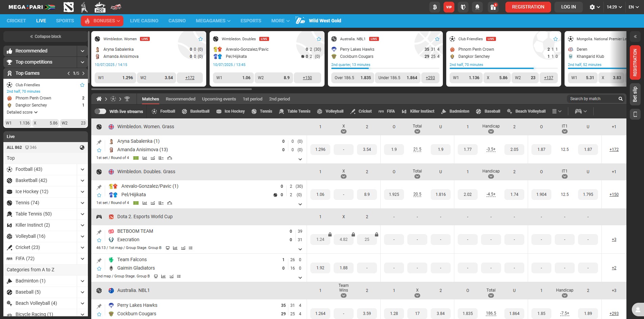
Task: Open the +172 extra markets link
Action: coord(613,149)
